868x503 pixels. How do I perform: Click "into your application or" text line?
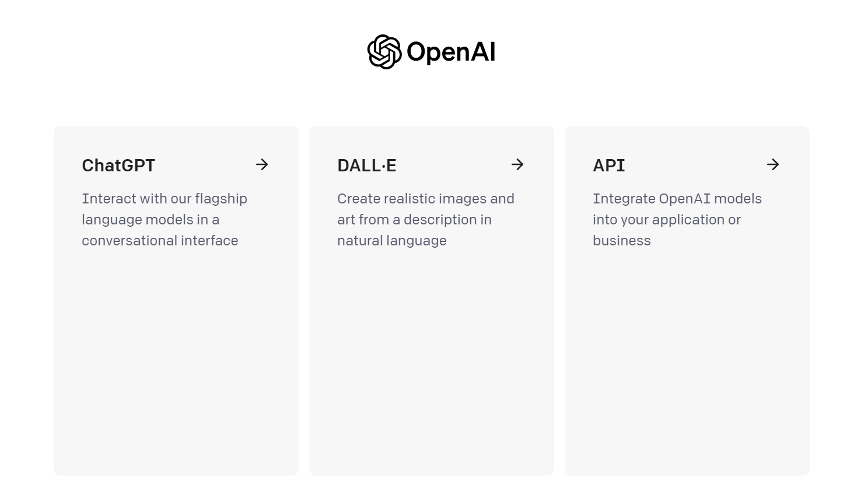coord(667,220)
